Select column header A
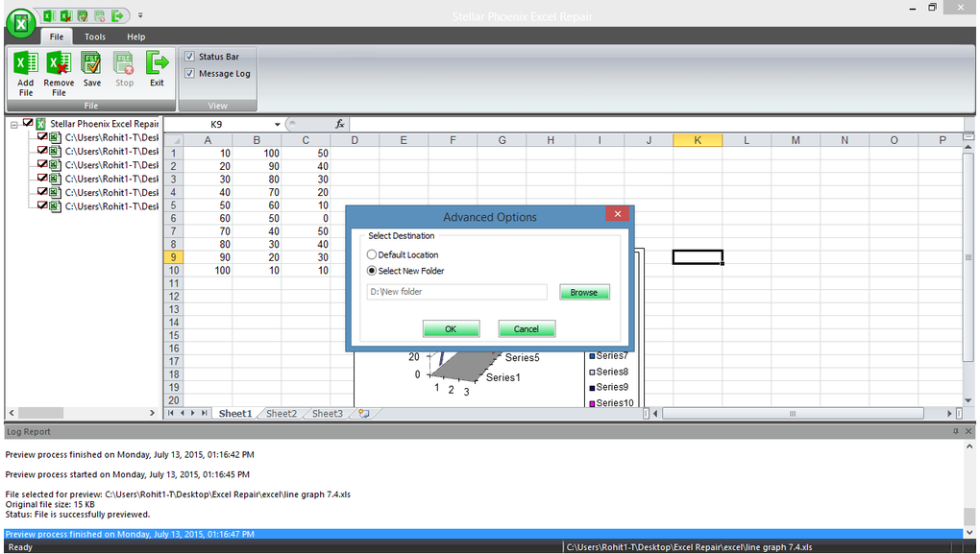 pos(208,140)
